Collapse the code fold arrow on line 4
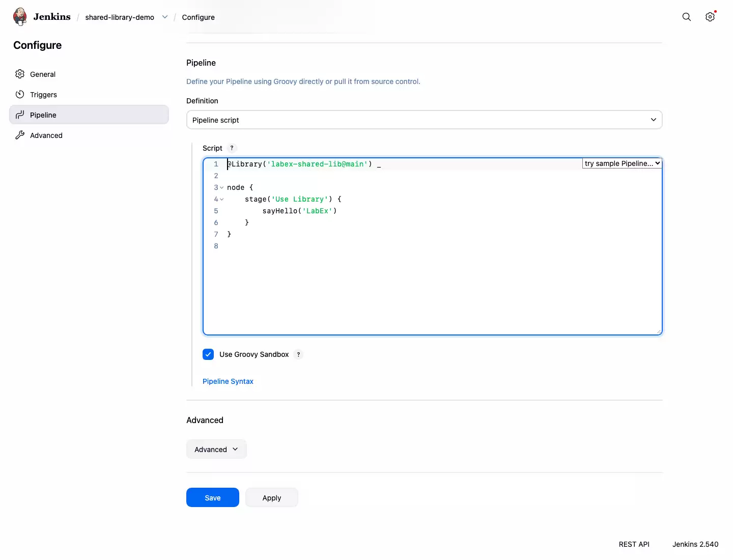This screenshot has width=733, height=560. click(x=221, y=200)
